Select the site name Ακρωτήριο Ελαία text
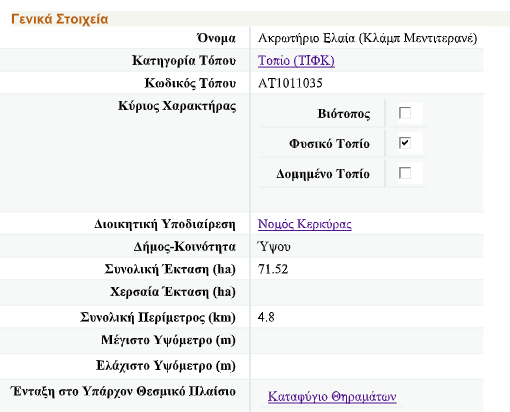This screenshot has height=412, width=510. (307, 38)
